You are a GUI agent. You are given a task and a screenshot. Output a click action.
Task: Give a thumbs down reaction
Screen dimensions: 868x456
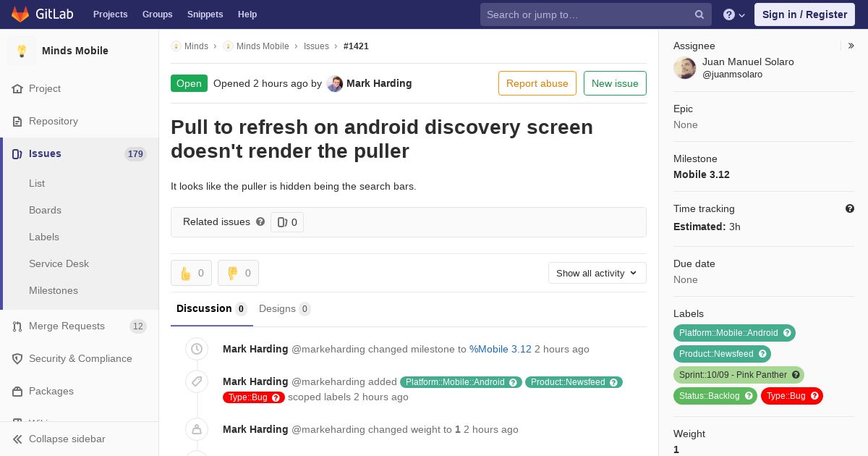(238, 273)
